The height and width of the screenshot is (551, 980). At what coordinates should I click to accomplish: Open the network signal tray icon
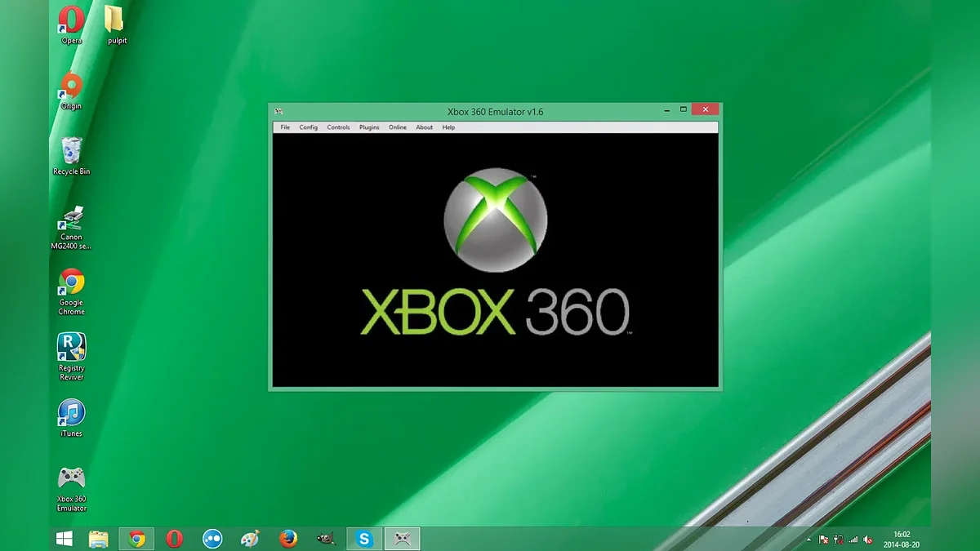point(853,540)
